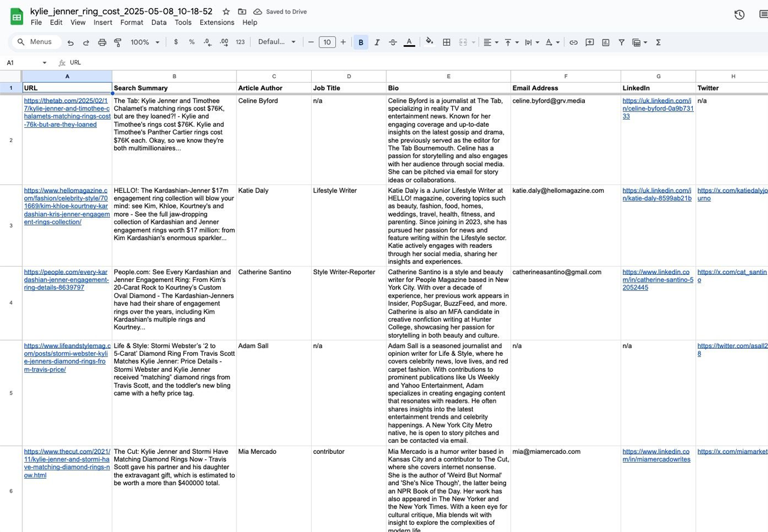The height and width of the screenshot is (532, 768).
Task: Star the spreadsheet document
Action: 226,12
